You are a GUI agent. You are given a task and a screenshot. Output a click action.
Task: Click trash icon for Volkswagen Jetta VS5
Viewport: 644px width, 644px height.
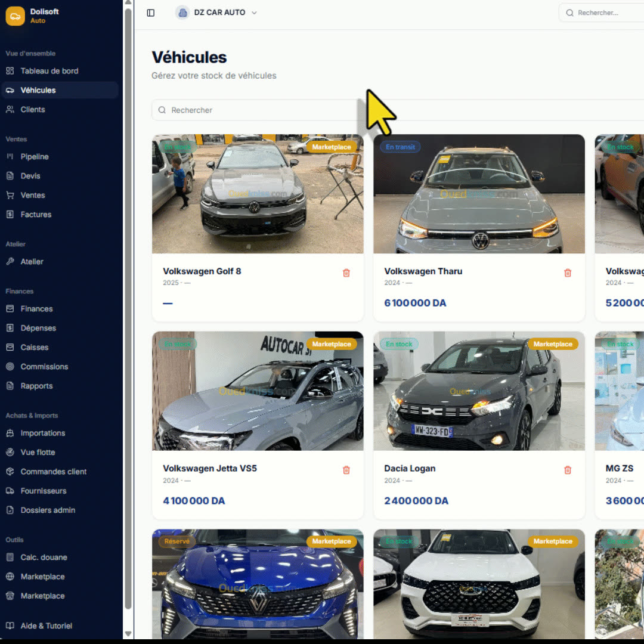coord(346,470)
